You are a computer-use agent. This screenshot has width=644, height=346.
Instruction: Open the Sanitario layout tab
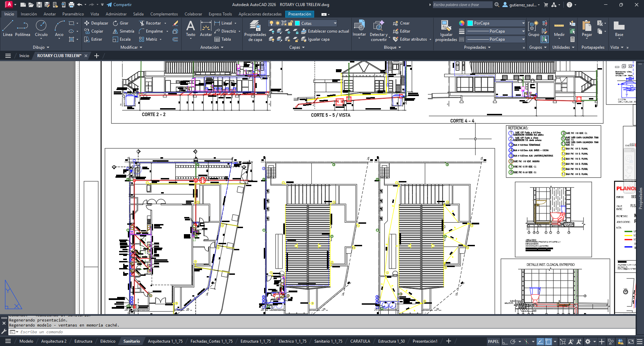(131, 341)
